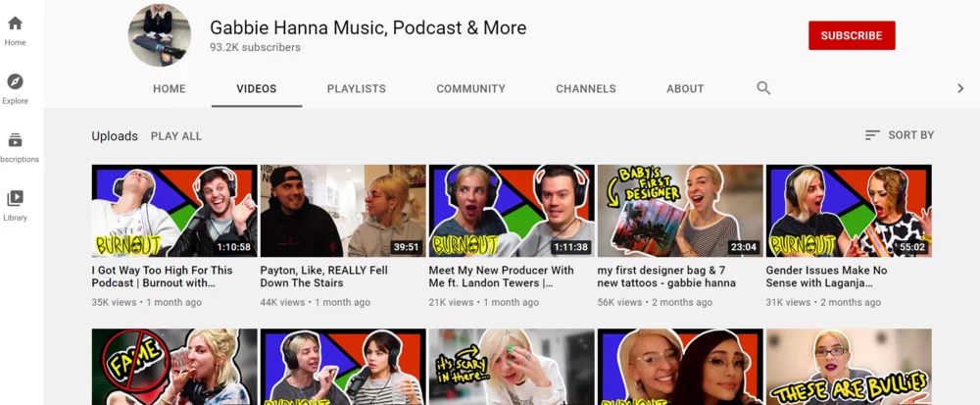Open the 1:10:58 Burnout video thumbnail
Viewport: 980px width, 405px height.
(174, 211)
